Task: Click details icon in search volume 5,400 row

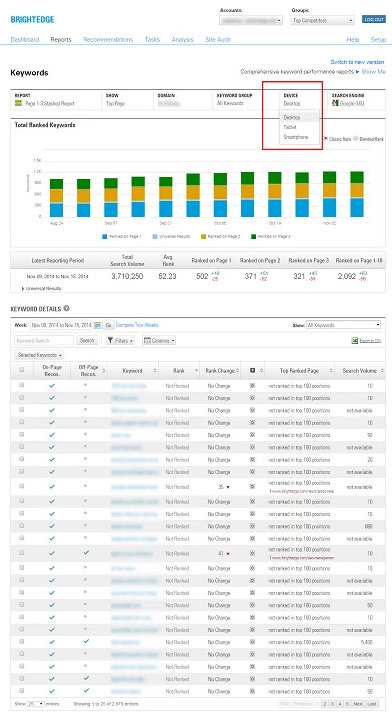Action: tap(252, 642)
